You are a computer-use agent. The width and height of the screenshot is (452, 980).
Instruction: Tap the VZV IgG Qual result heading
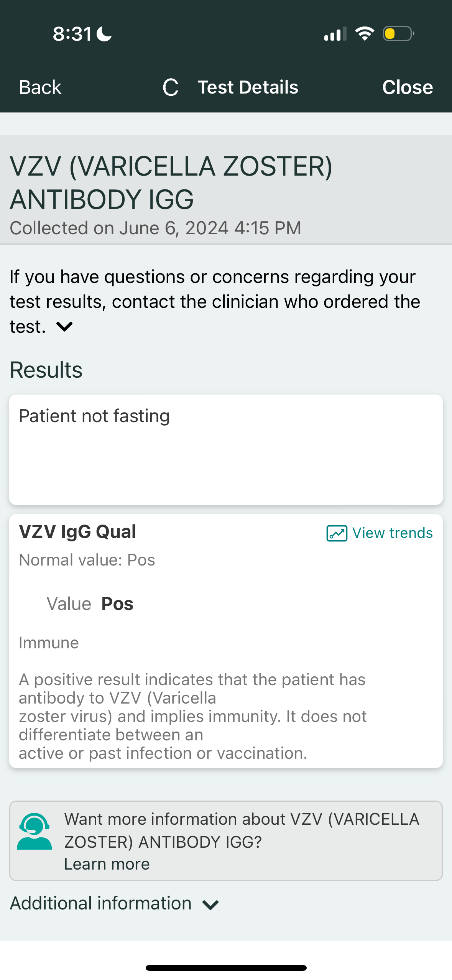pyautogui.click(x=77, y=532)
